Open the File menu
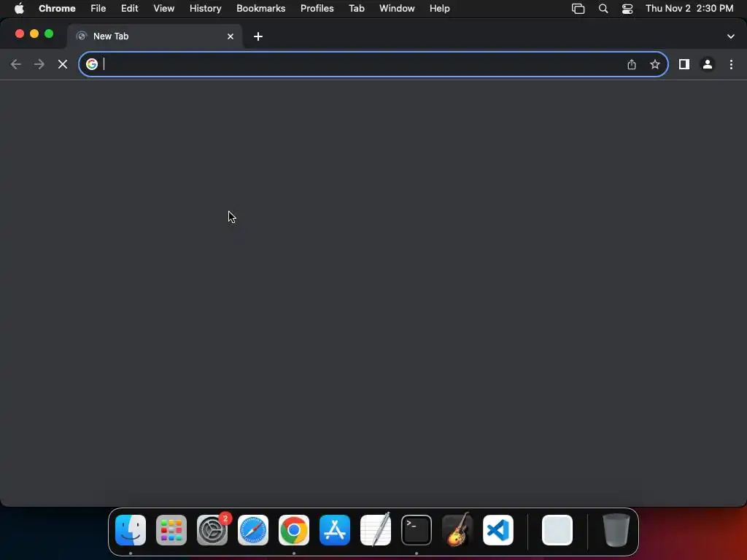Screen dimensions: 747x560 [x=98, y=9]
